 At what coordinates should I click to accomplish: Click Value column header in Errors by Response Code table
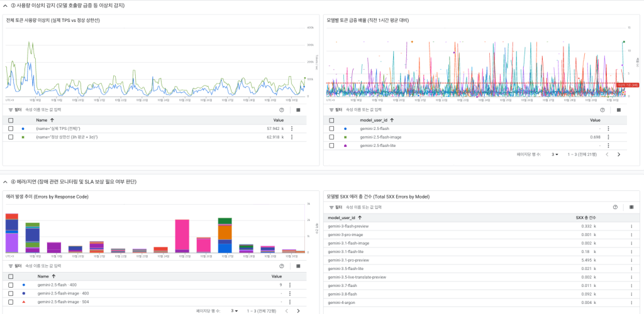pos(277,276)
